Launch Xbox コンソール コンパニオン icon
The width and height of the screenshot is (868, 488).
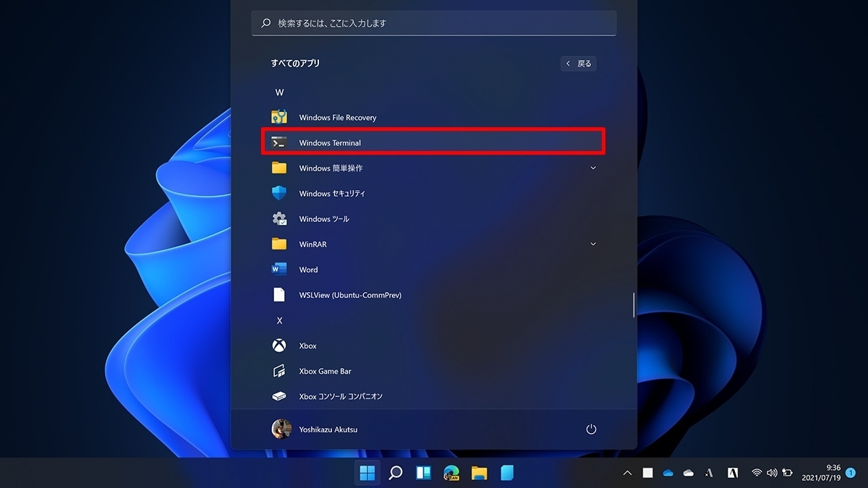click(279, 396)
